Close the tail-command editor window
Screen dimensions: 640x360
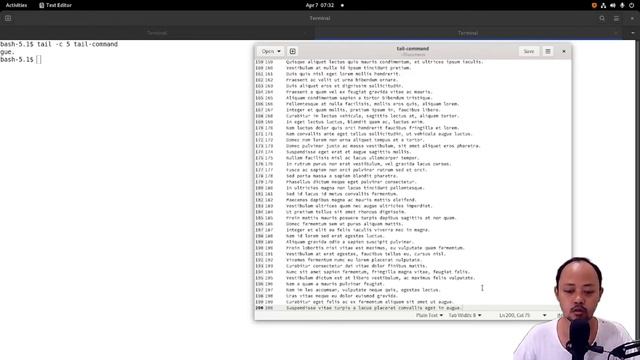(564, 51)
